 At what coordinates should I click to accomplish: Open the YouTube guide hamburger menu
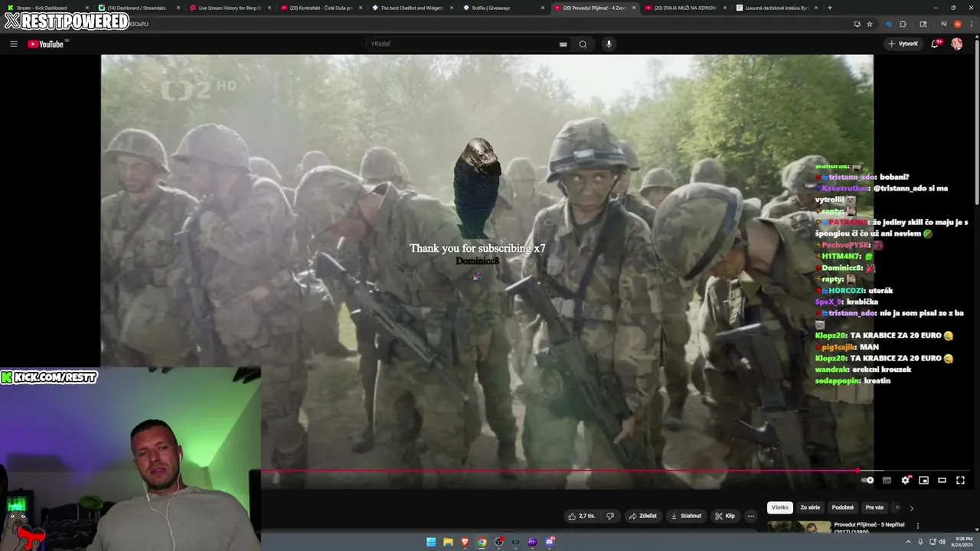(x=13, y=44)
